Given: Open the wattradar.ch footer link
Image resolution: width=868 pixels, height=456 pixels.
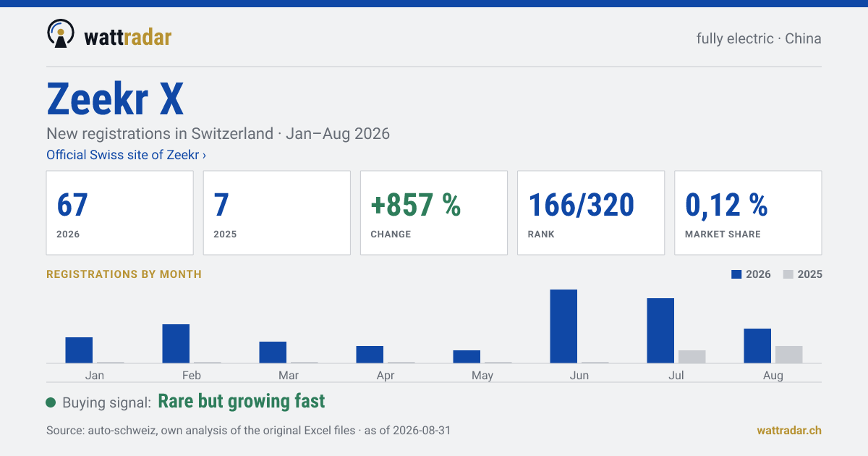Looking at the screenshot, I should (789, 430).
